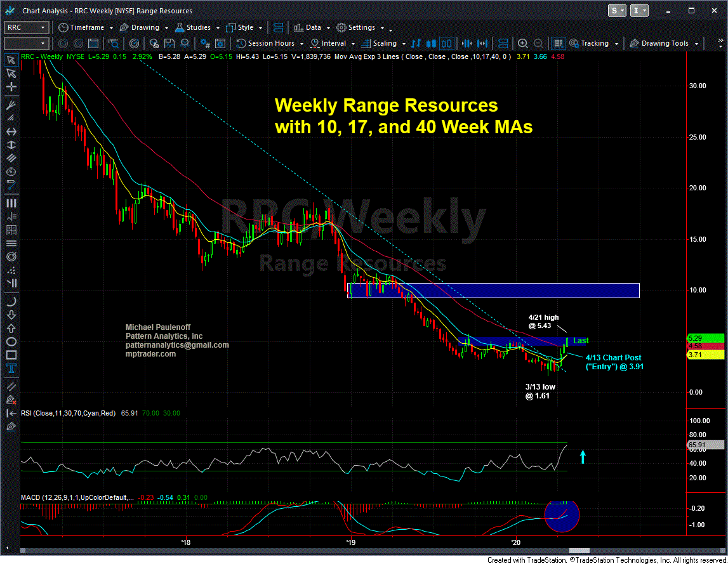Click the save chart icon
Image resolution: width=728 pixels, height=564 pixels.
click(169, 44)
